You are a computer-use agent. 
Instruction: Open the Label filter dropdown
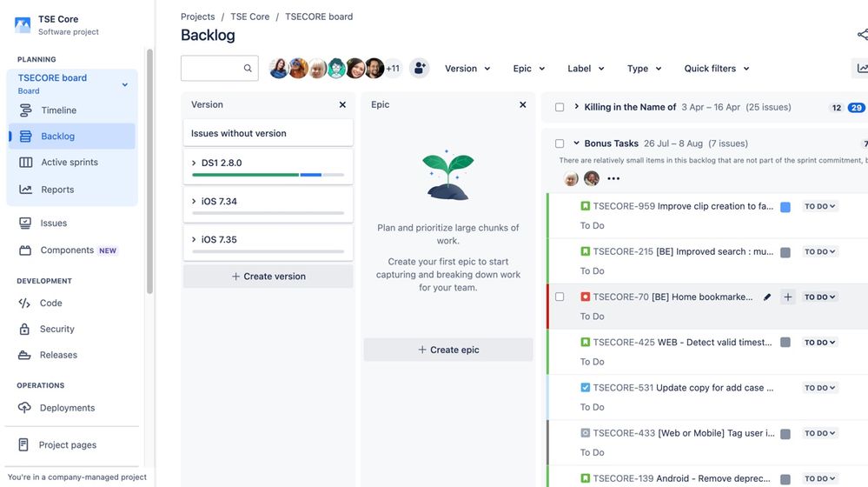[x=586, y=69]
